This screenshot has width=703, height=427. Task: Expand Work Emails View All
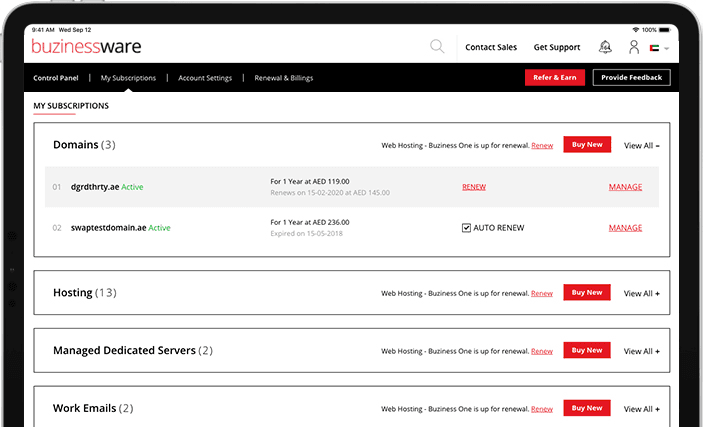point(641,409)
